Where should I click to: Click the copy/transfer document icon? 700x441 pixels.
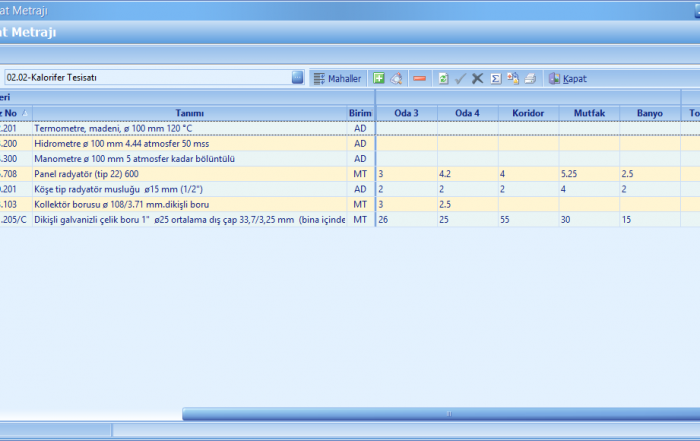[512, 78]
